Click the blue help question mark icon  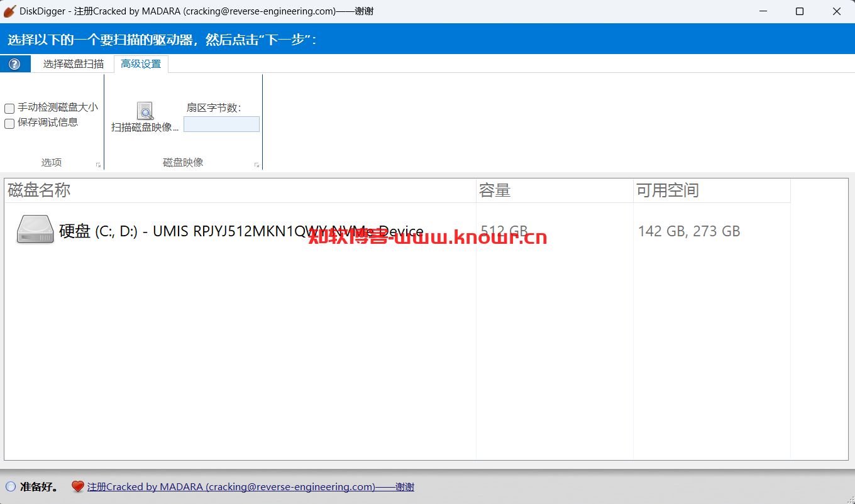click(14, 64)
